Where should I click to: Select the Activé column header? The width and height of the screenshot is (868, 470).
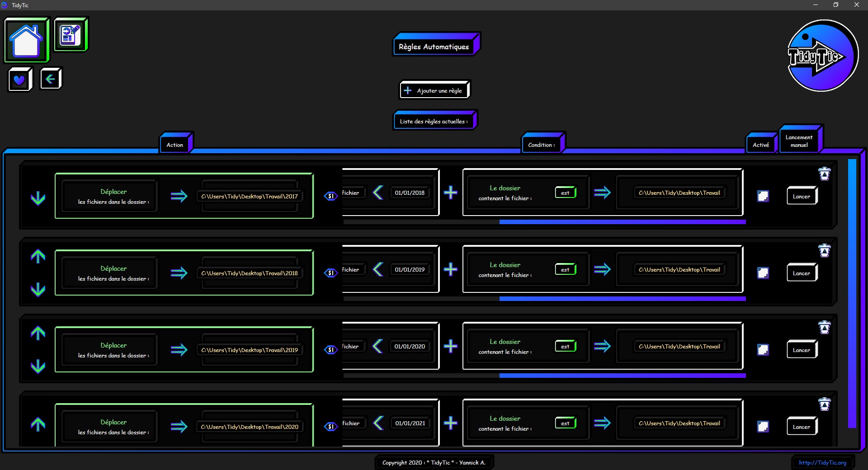pyautogui.click(x=762, y=143)
